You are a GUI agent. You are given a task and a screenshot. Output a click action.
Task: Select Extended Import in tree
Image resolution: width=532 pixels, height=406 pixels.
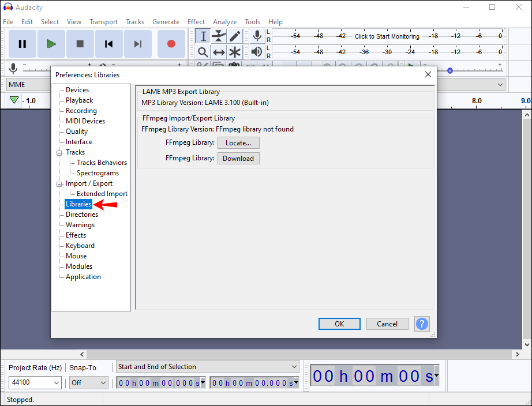102,194
